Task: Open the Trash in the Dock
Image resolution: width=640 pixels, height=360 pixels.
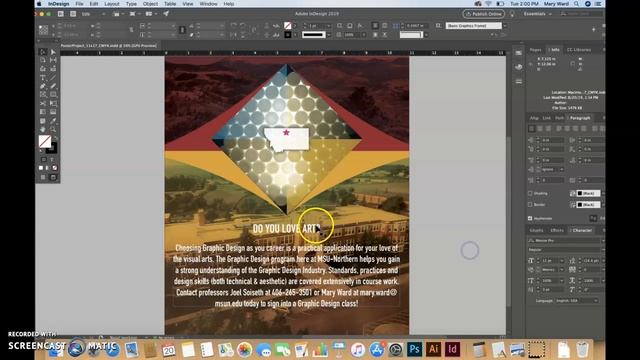Action: 582,349
